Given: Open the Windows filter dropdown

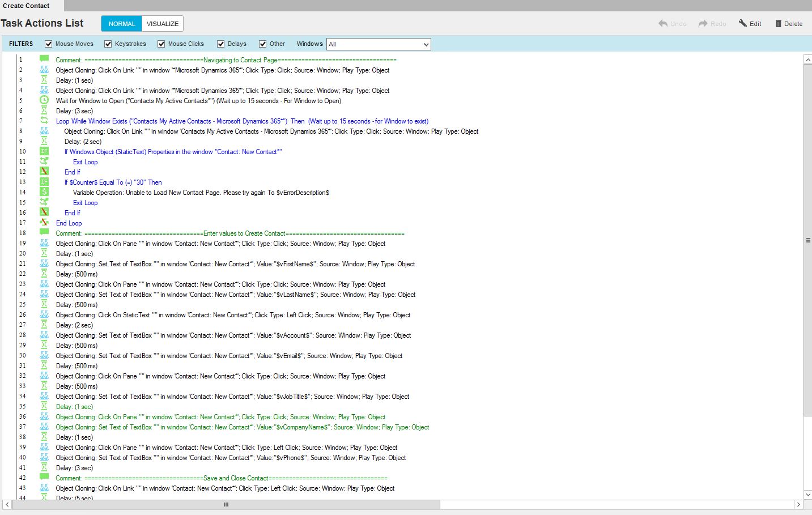Looking at the screenshot, I should click(379, 44).
